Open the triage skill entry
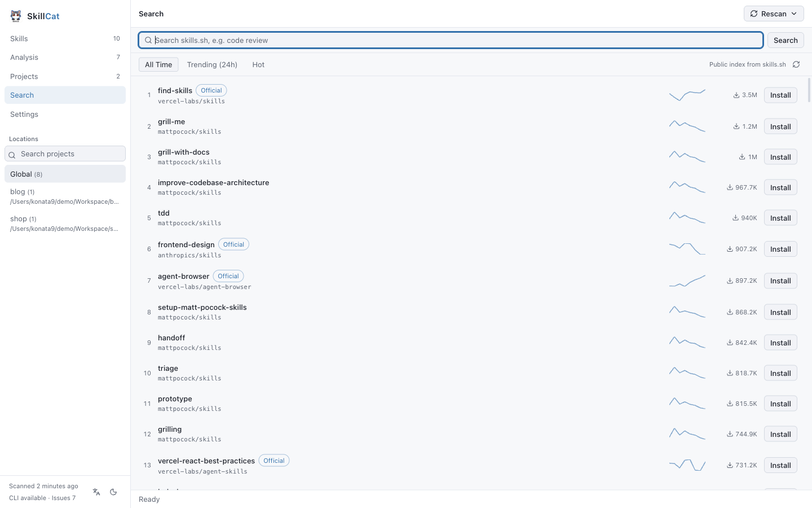This screenshot has height=508, width=812. pyautogui.click(x=168, y=368)
